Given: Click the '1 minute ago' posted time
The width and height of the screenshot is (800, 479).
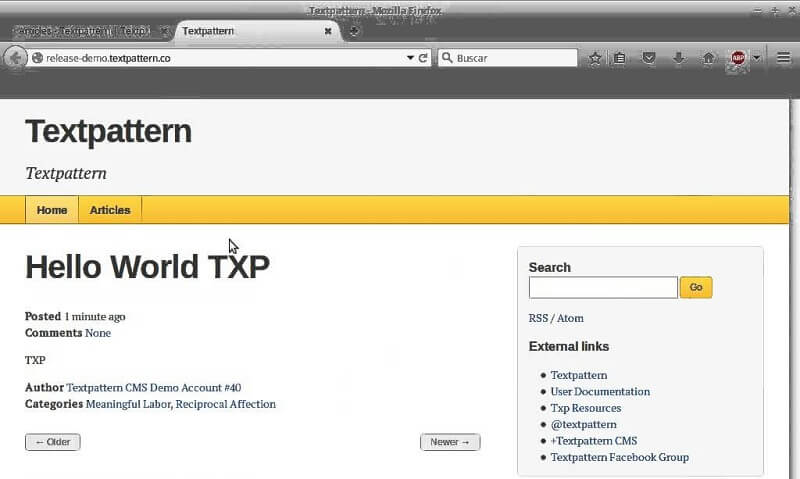Looking at the screenshot, I should coord(95,317).
